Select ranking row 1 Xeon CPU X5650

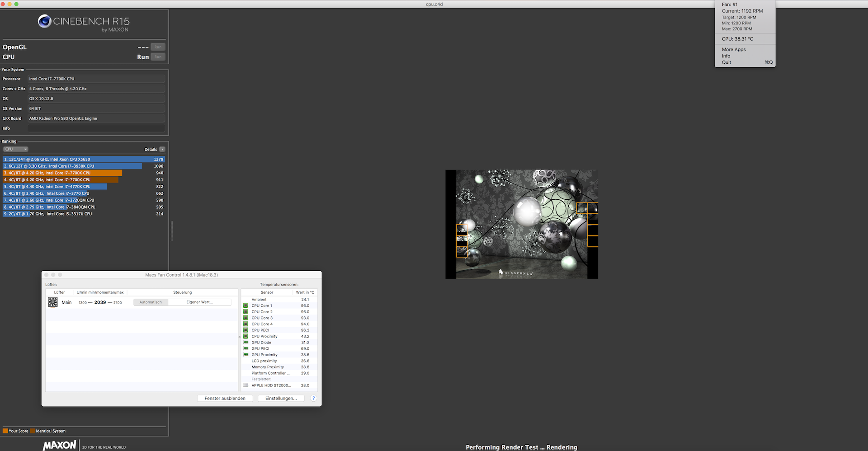(84, 159)
